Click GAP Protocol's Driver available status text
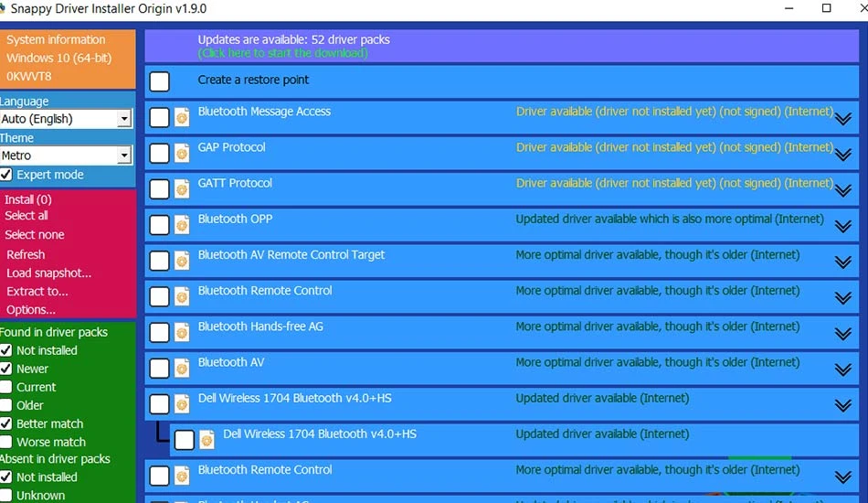Screen dimensions: 868x503 [675, 147]
